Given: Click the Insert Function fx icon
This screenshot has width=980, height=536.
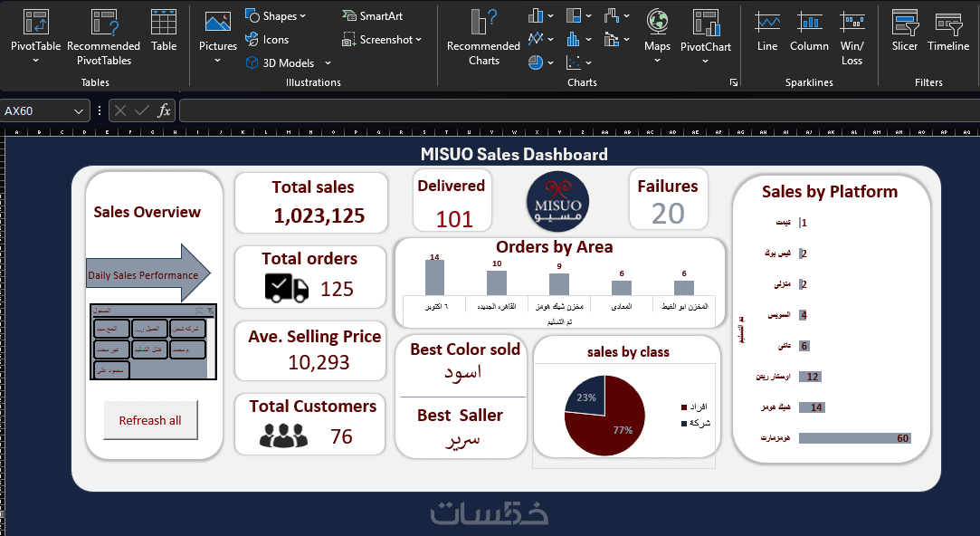Looking at the screenshot, I should [164, 110].
